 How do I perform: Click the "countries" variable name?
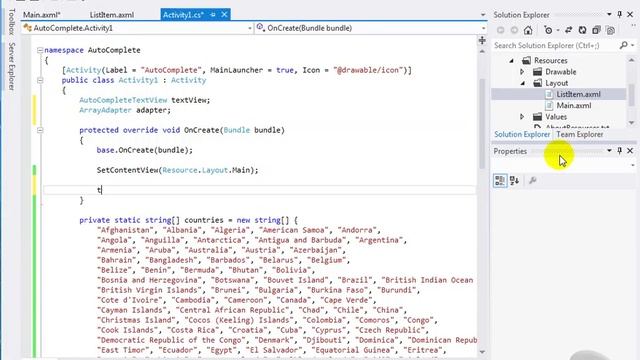point(204,220)
